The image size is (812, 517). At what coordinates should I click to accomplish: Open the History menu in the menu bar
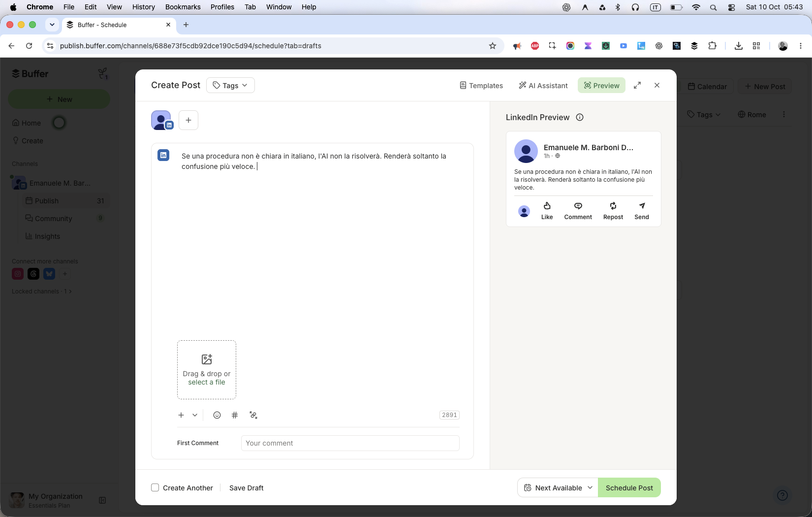point(143,7)
